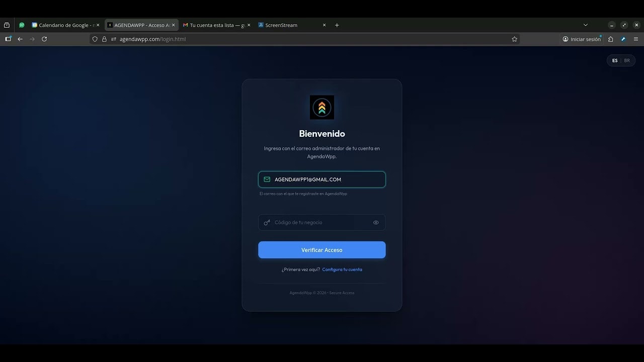Click the site security padlock icon
This screenshot has width=644, height=362.
point(104,39)
